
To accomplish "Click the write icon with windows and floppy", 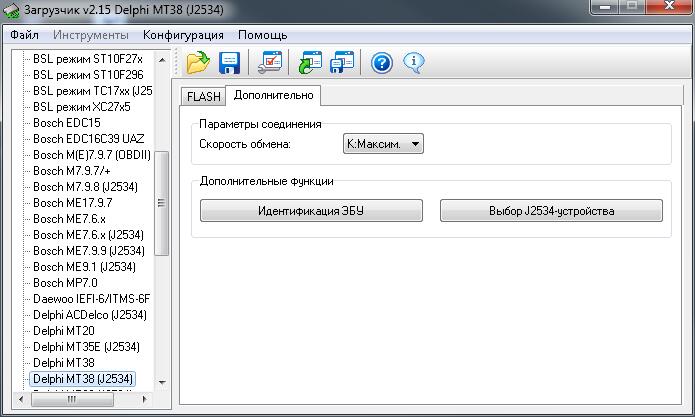I will click(x=342, y=62).
